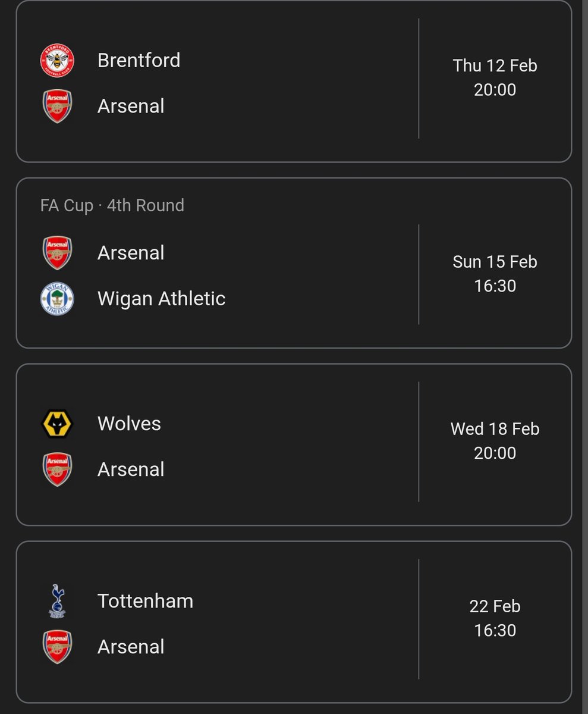Click the Sun 15 Feb 16:30 kickoff time

(495, 274)
